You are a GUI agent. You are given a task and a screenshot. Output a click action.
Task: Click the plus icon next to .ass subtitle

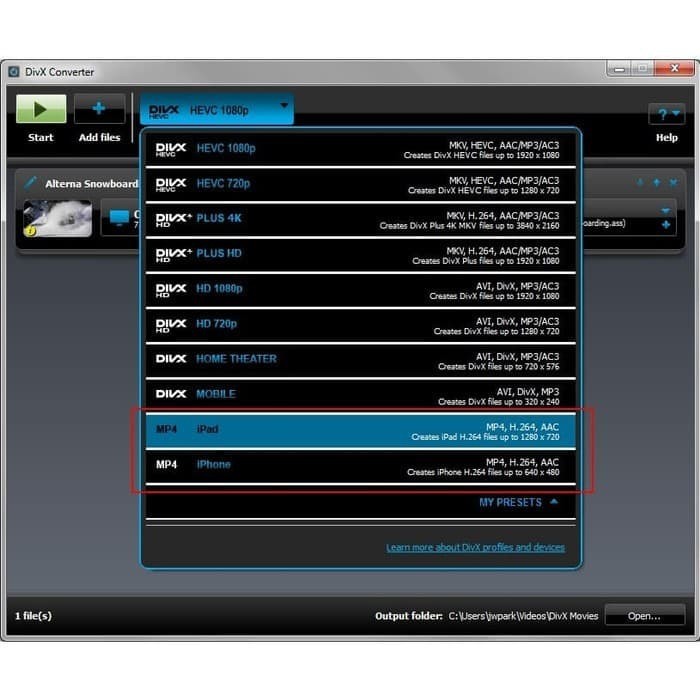pos(666,225)
